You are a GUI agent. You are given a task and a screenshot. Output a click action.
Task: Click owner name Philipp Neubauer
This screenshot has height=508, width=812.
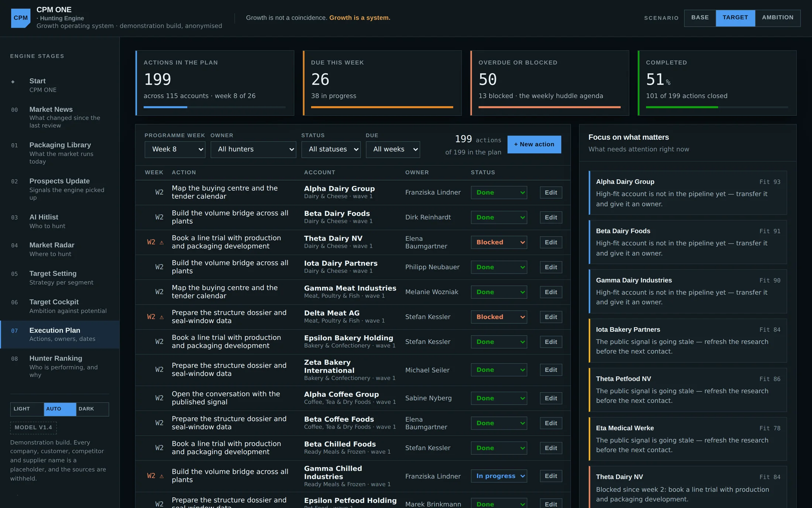[432, 267]
